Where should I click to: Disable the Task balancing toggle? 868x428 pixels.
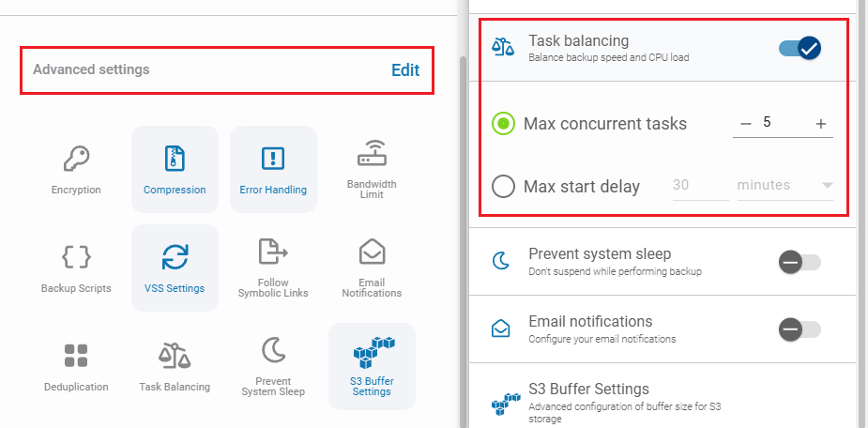click(799, 49)
